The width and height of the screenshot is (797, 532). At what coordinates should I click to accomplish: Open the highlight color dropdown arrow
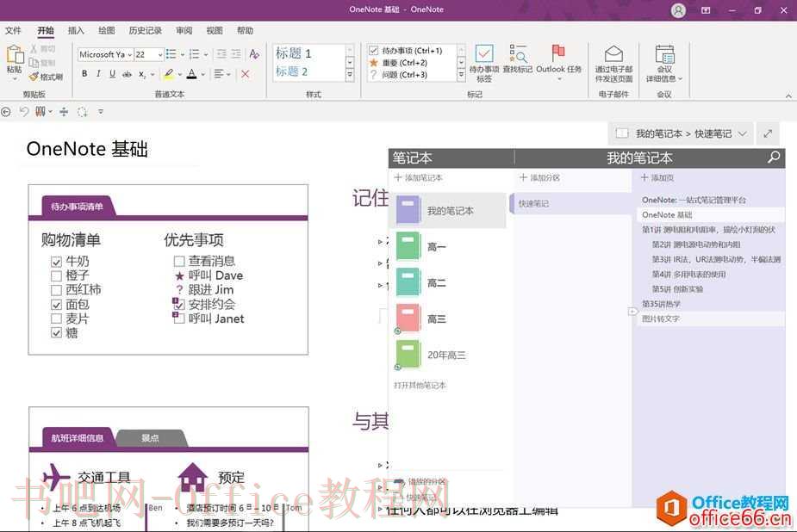tap(180, 75)
